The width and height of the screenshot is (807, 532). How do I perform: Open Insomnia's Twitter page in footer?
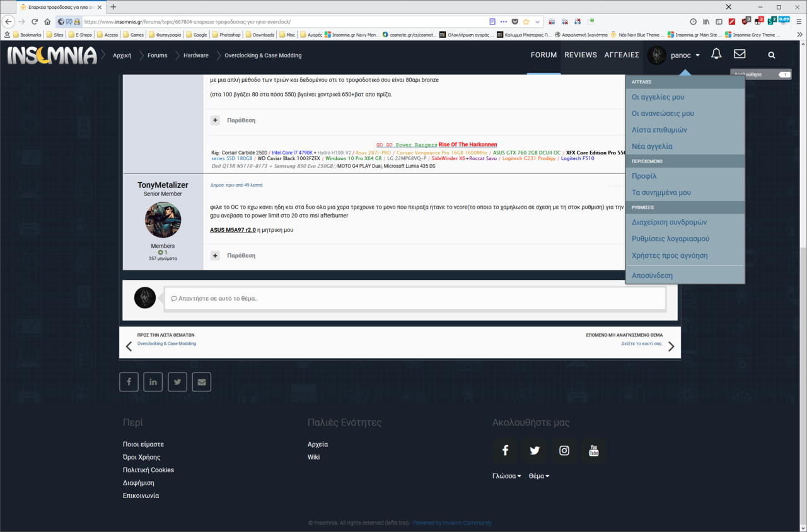pos(535,451)
